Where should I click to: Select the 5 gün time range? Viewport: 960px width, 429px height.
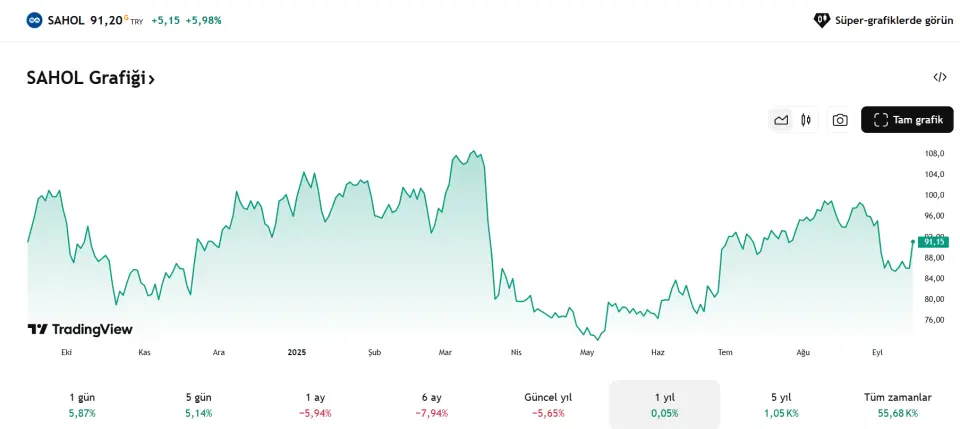pos(198,404)
